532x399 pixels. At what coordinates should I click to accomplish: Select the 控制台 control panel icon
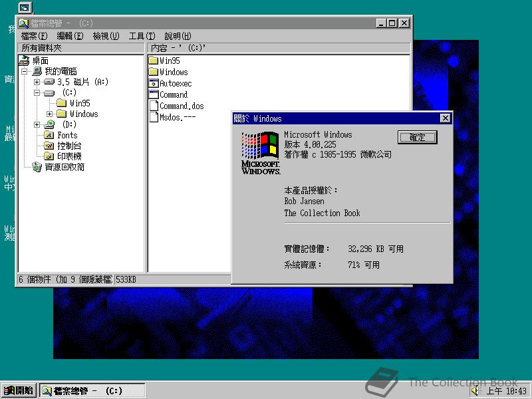49,146
